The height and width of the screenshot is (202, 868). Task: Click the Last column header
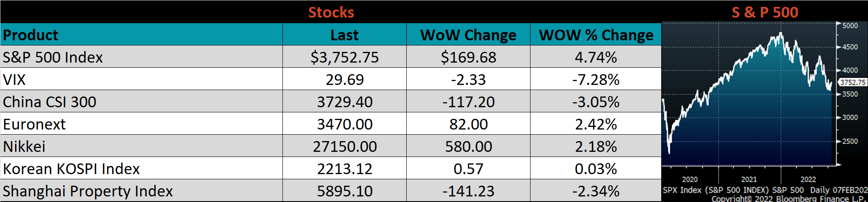344,35
